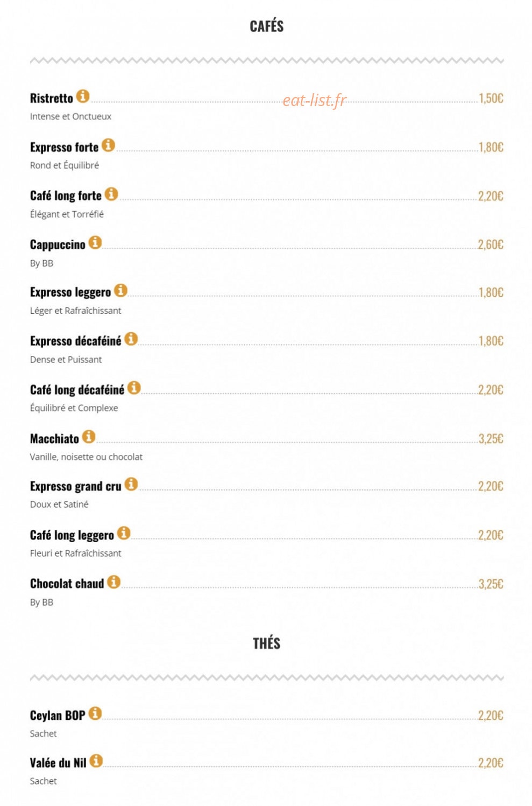Select the Ristretto 1,50€ price
532x806 pixels.
[491, 99]
